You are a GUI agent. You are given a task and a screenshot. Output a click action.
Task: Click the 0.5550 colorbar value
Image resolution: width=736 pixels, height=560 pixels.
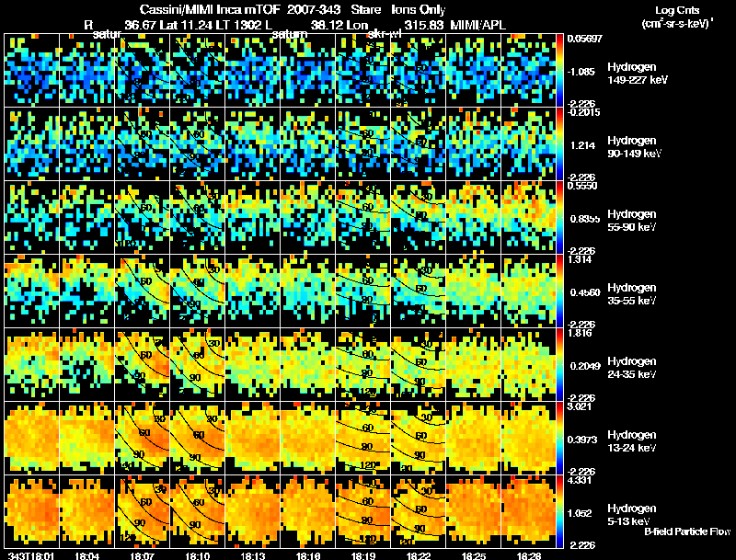(x=582, y=186)
